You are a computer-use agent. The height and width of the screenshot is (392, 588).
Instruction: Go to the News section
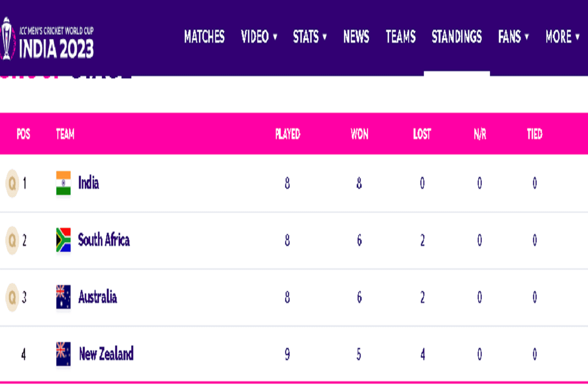(x=356, y=37)
